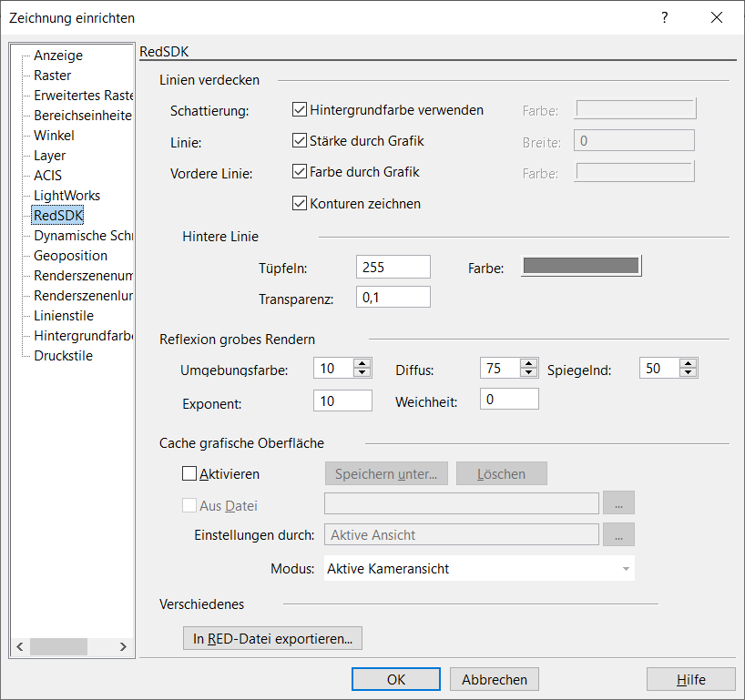The height and width of the screenshot is (700, 745).
Task: Click the Löschen button
Action: (501, 473)
